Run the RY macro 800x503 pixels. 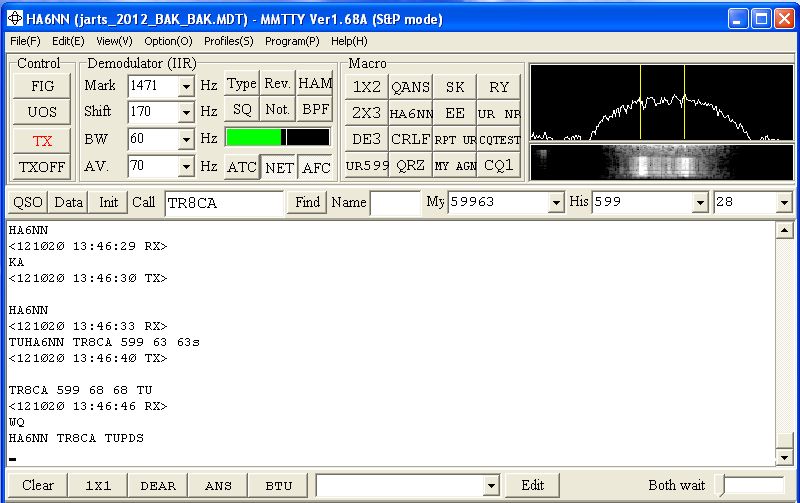[498, 87]
